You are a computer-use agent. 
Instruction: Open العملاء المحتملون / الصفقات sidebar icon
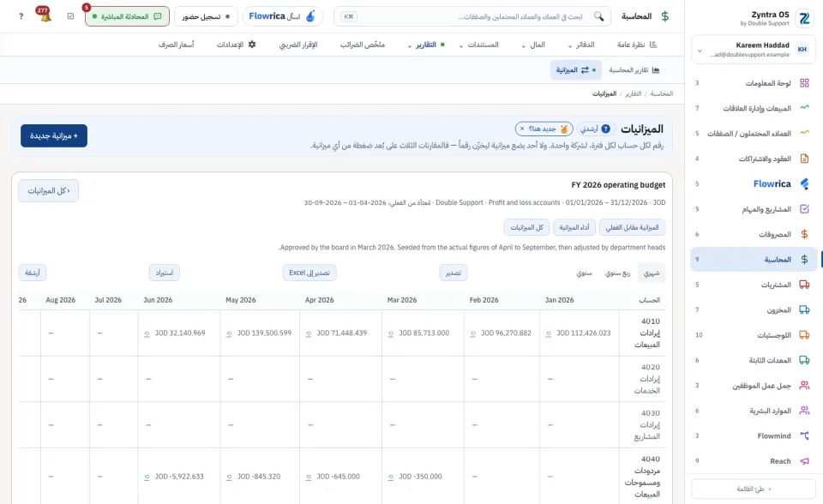click(804, 134)
